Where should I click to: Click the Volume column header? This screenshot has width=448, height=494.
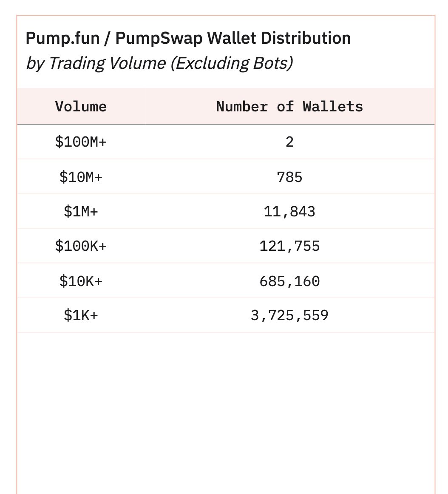pyautogui.click(x=81, y=106)
